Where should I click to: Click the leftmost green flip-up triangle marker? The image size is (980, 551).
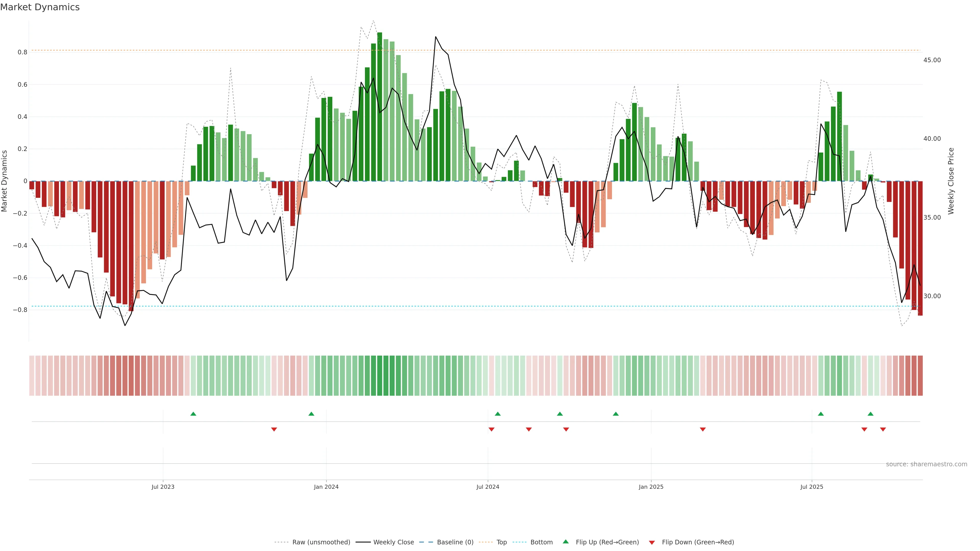point(193,414)
